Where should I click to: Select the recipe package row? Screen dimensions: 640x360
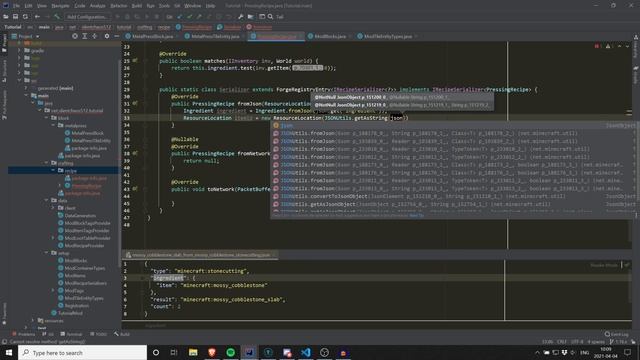[63, 170]
